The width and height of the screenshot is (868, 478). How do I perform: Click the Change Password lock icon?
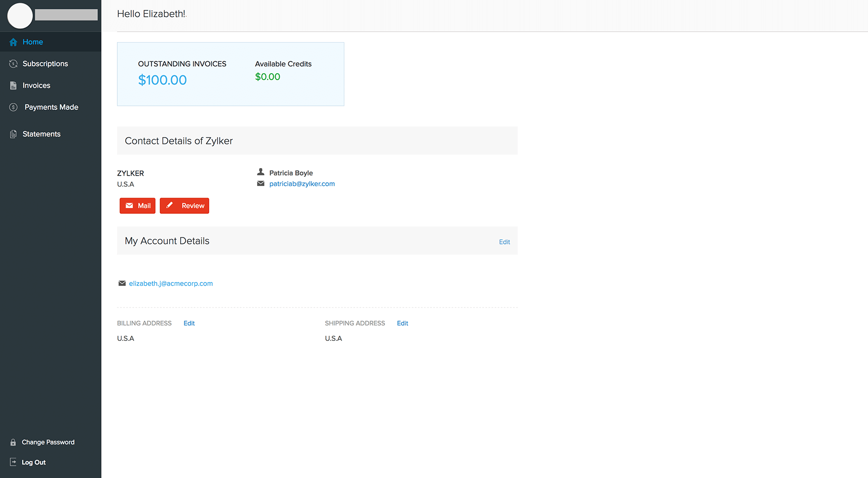13,442
